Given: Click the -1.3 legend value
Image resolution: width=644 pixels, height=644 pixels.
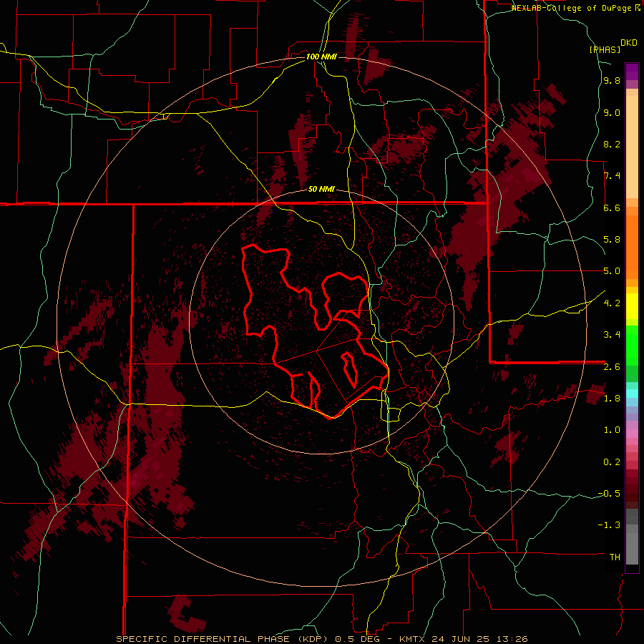Looking at the screenshot, I should [x=609, y=525].
